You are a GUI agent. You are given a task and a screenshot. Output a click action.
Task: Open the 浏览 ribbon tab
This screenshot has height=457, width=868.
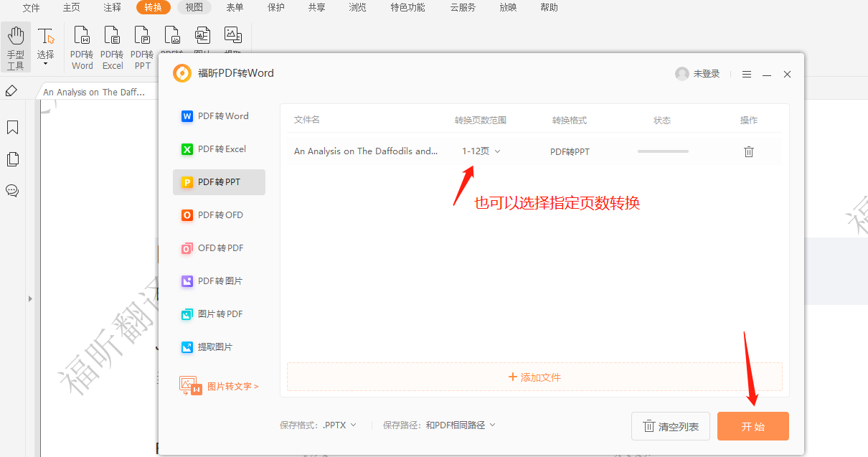pyautogui.click(x=357, y=7)
